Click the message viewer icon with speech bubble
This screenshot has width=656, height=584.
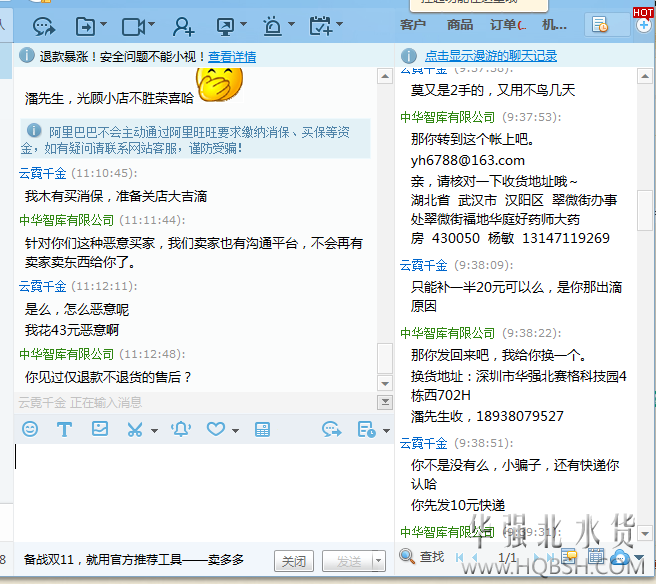point(570,556)
